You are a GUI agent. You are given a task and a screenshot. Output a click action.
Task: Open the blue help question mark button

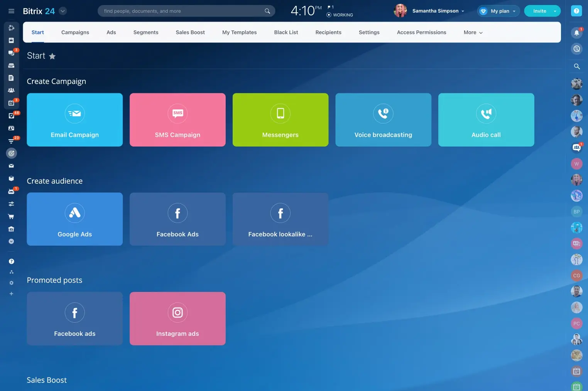click(576, 11)
